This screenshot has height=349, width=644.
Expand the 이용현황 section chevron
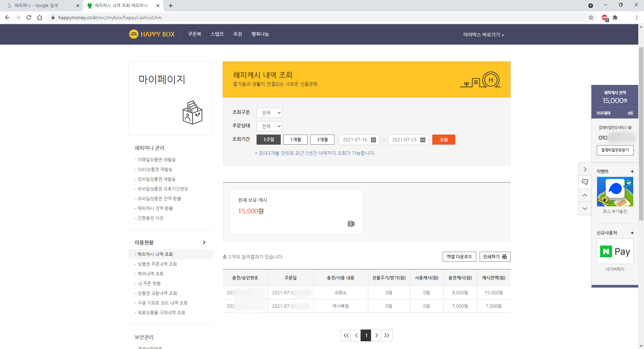pos(204,243)
